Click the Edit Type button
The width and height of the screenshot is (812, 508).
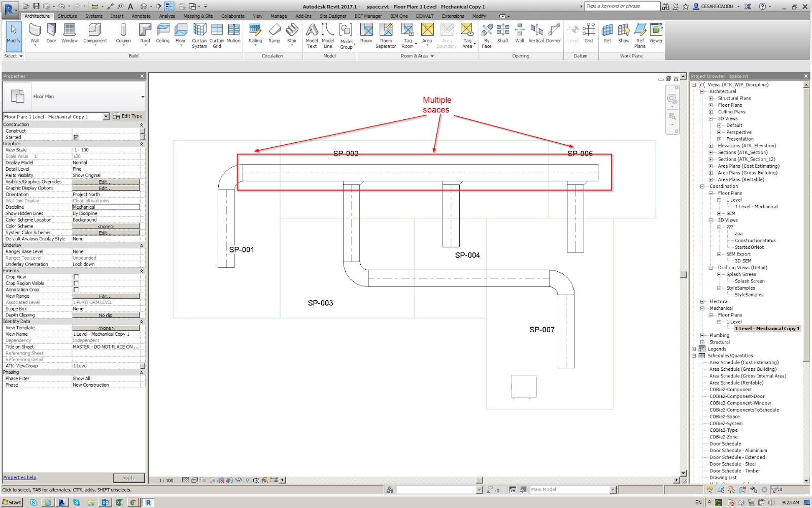[x=128, y=116]
